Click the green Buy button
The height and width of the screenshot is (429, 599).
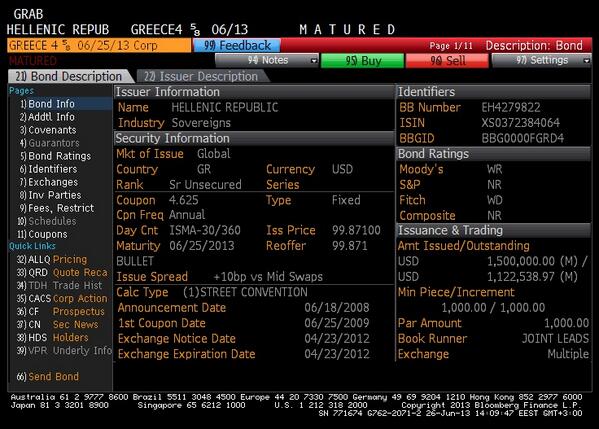pyautogui.click(x=363, y=60)
